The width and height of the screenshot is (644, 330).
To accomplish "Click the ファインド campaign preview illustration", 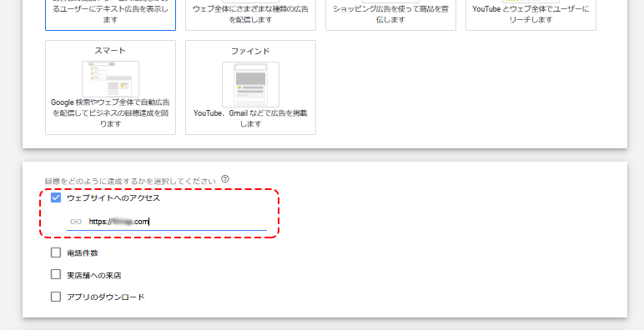I will (x=250, y=84).
